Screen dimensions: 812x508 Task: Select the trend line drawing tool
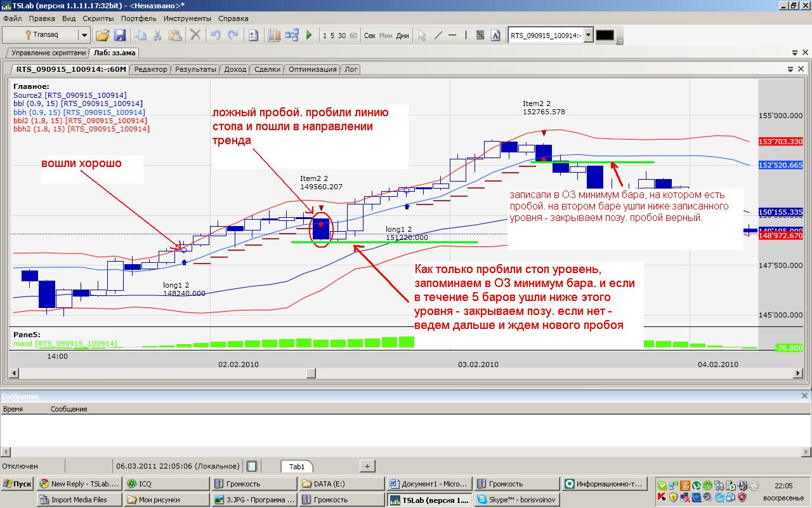(x=438, y=36)
